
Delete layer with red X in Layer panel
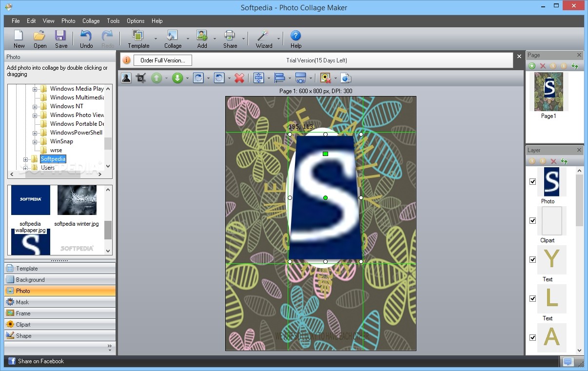coord(553,161)
